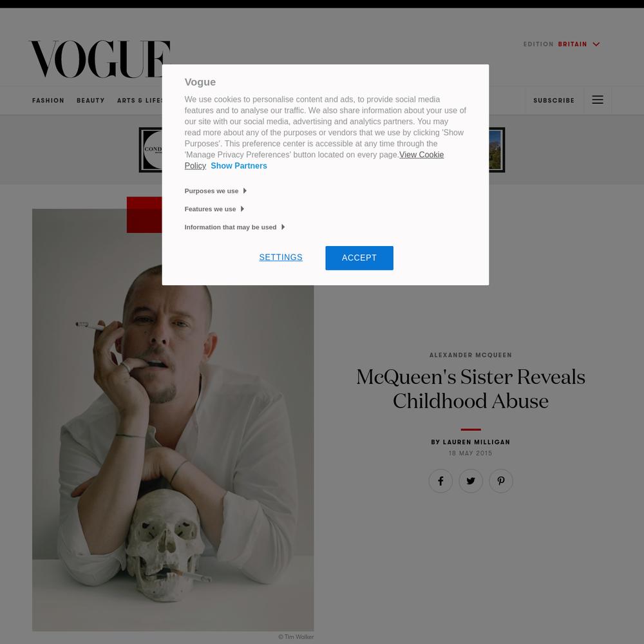Viewport: 644px width, 644px height.
Task: Open the Edition Britain dropdown
Action: [x=562, y=44]
